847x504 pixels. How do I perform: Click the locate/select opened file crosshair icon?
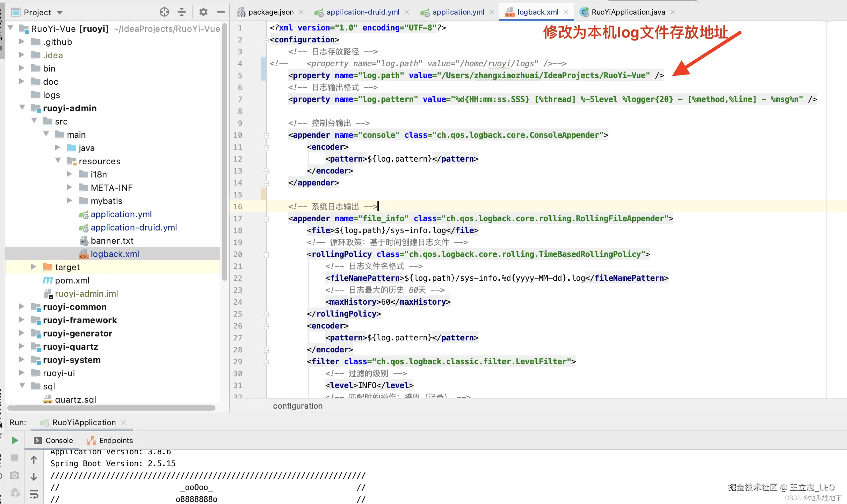tap(164, 12)
